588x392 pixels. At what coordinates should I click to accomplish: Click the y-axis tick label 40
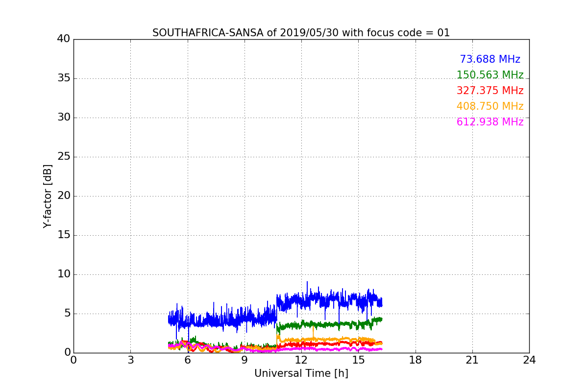pos(64,39)
